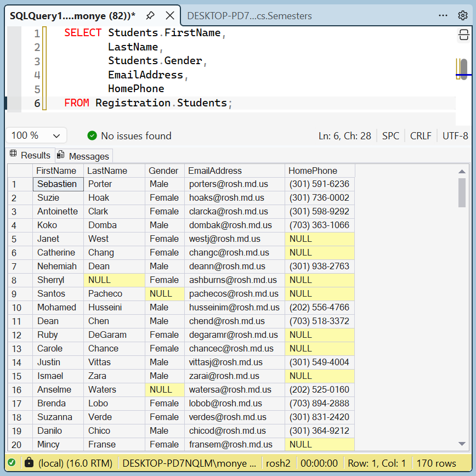Click the green No issues found indicator
The width and height of the screenshot is (476, 476).
pos(129,135)
